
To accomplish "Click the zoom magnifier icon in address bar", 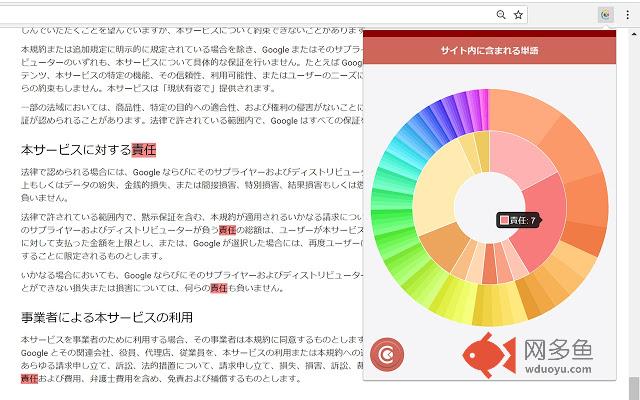I will coord(501,15).
